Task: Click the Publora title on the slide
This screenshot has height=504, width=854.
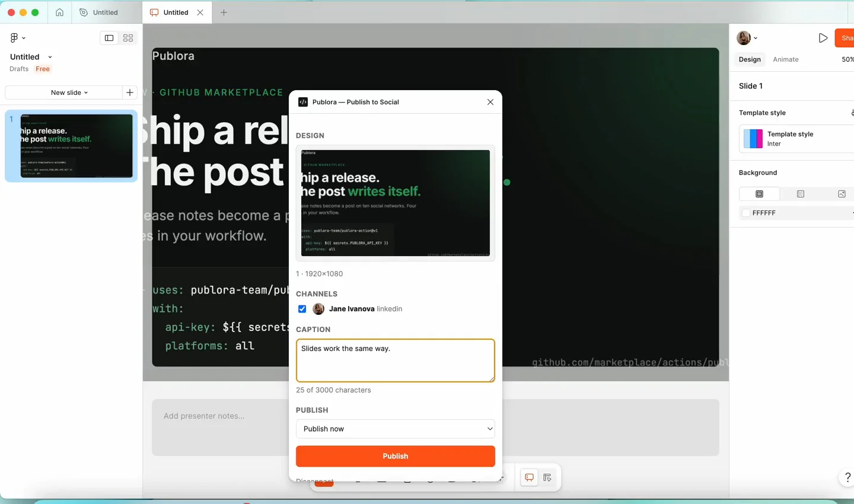Action: (x=173, y=56)
